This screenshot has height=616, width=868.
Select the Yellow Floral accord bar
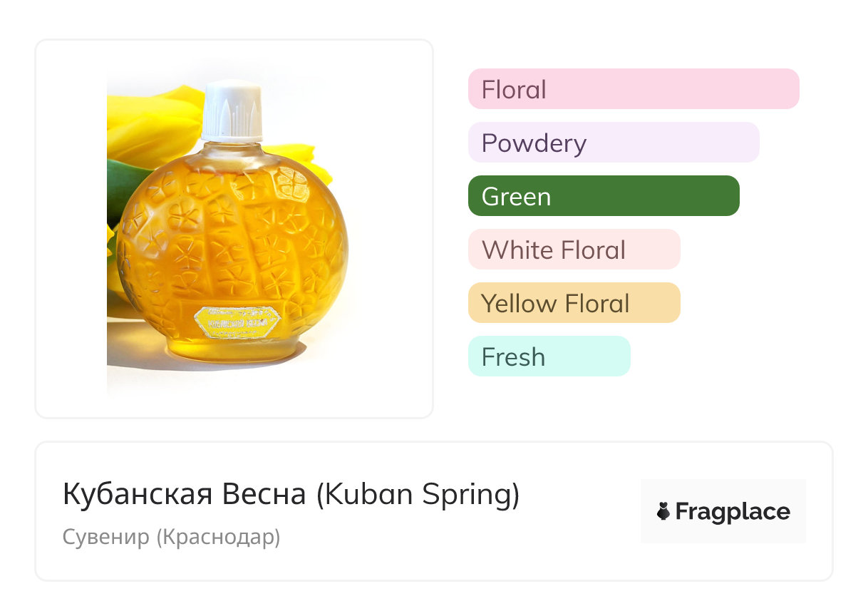click(574, 303)
